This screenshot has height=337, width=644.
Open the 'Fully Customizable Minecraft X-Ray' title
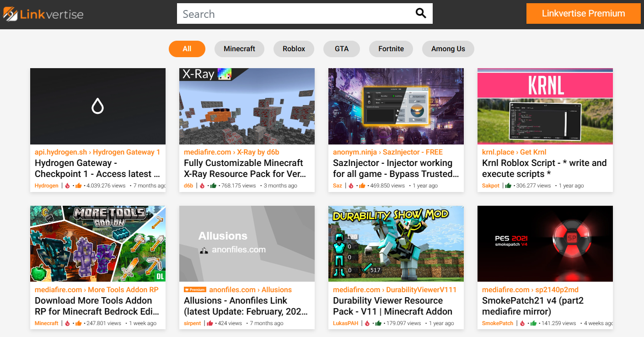(x=245, y=168)
